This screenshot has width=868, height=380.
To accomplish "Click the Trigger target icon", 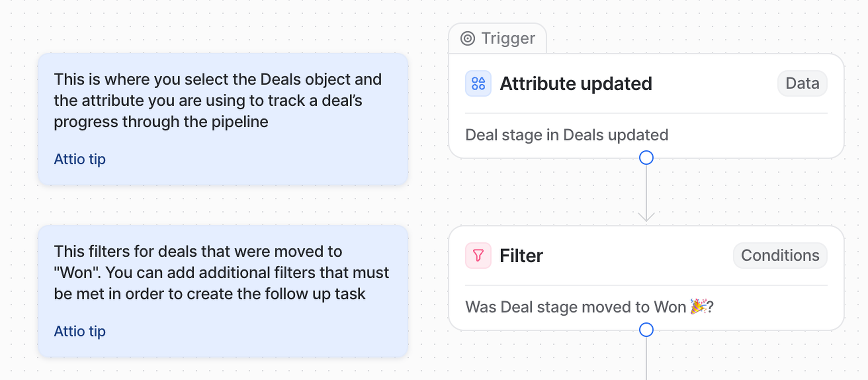I will click(x=467, y=38).
